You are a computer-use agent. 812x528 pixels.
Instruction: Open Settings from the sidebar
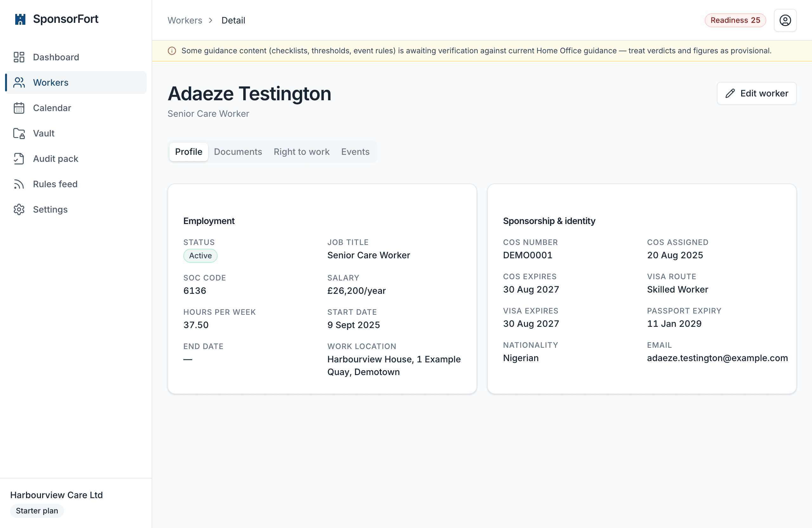tap(76, 209)
